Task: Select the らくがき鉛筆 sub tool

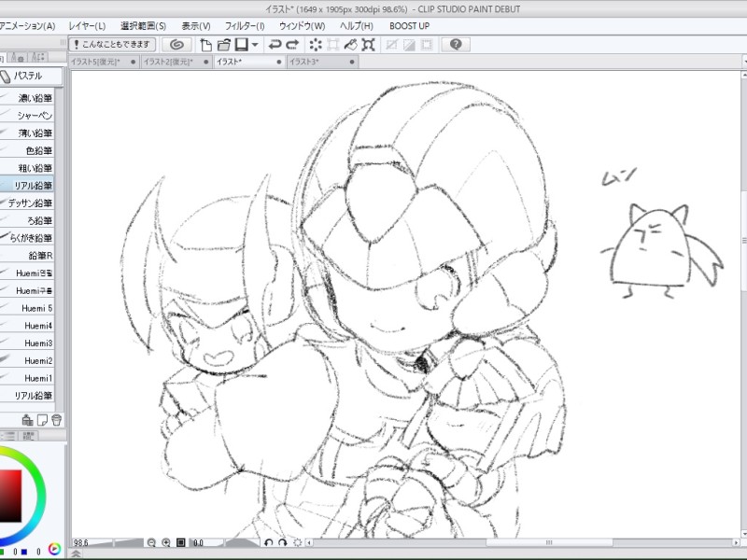Action: point(27,238)
